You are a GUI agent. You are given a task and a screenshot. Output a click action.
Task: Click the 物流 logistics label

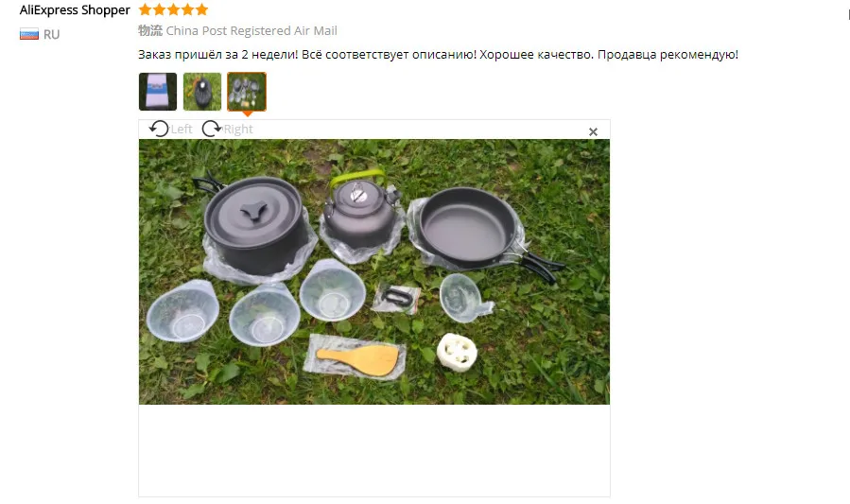coord(150,31)
